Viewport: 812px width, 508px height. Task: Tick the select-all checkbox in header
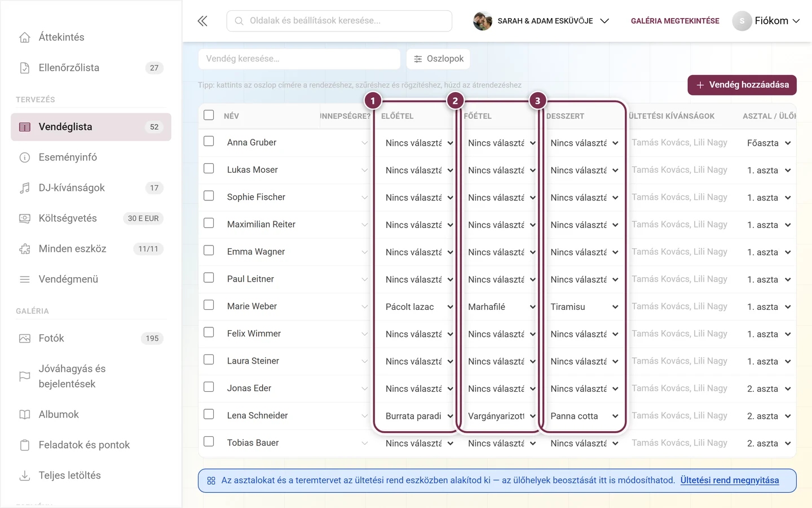pyautogui.click(x=209, y=115)
